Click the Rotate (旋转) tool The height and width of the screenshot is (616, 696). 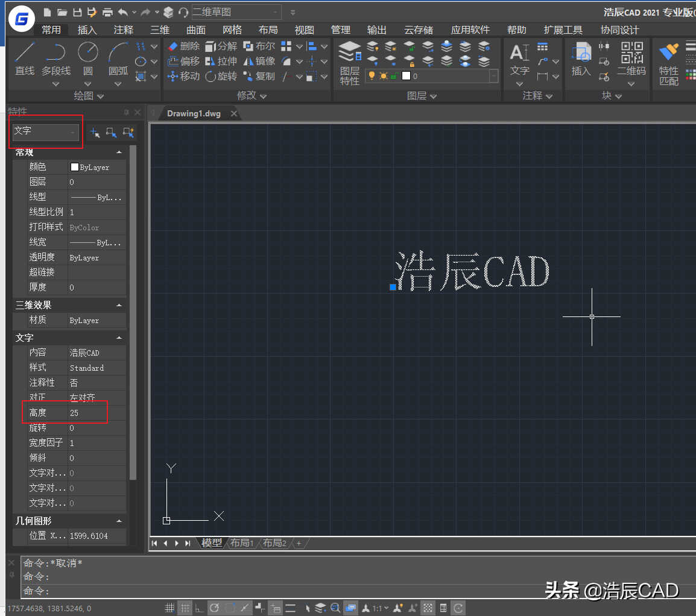(x=221, y=77)
